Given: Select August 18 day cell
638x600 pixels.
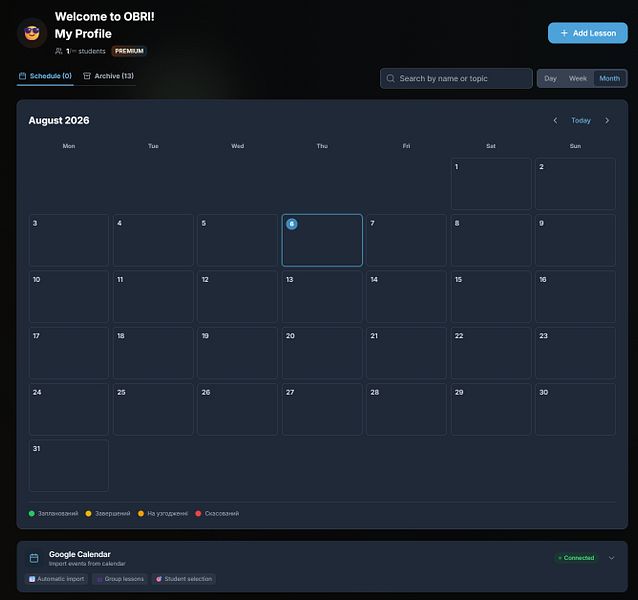Looking at the screenshot, I should click(x=153, y=353).
